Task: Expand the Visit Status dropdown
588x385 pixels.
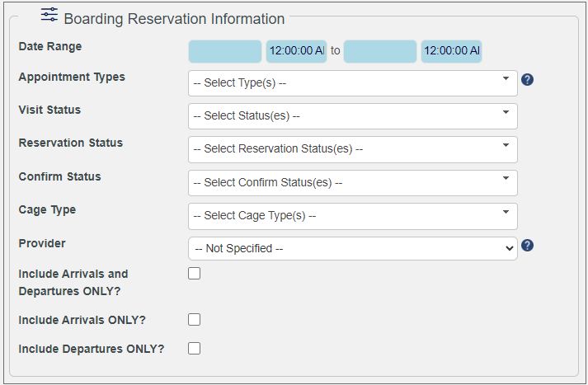Action: tap(352, 116)
